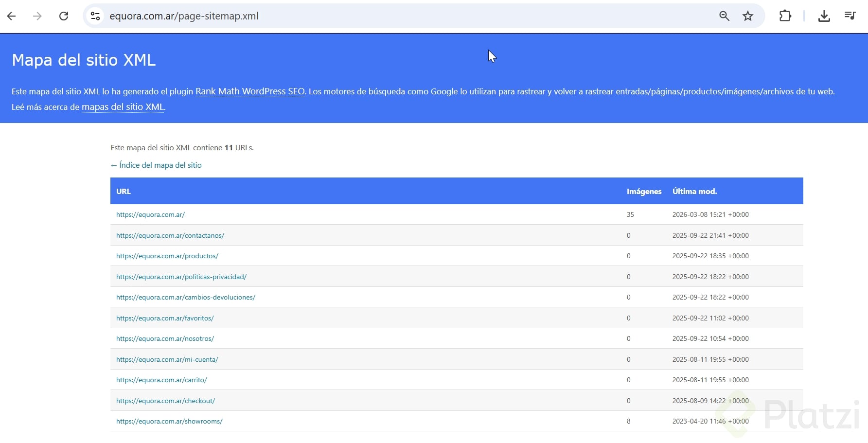Open the media controls icon
This screenshot has width=868, height=443.
[x=850, y=16]
